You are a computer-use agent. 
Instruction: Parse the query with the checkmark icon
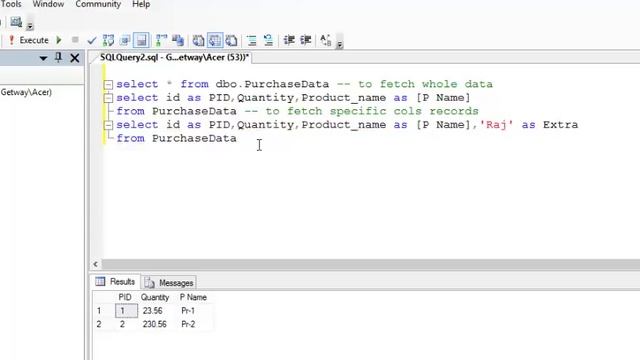(92, 40)
